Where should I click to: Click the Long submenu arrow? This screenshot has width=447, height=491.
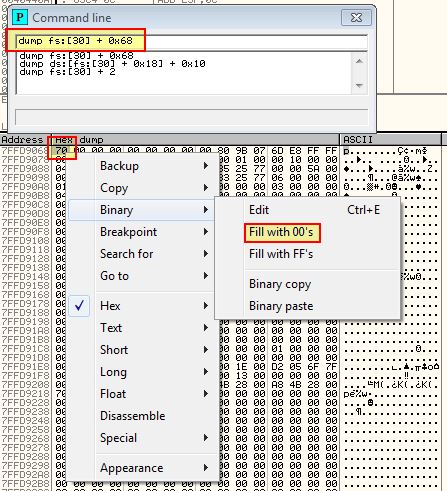(206, 372)
